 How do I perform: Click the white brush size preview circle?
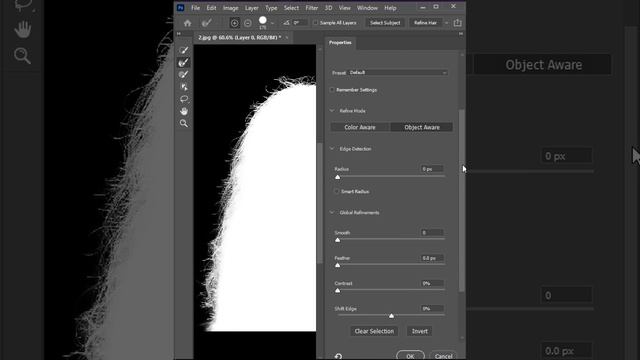tap(262, 20)
